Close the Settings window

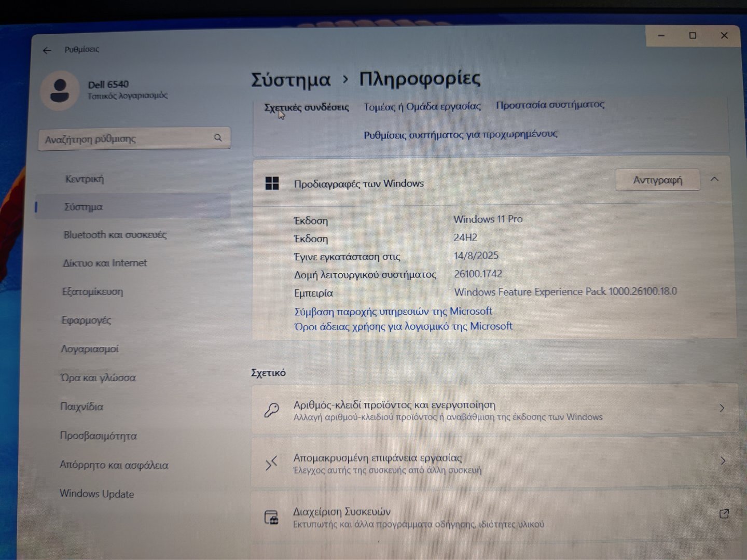click(724, 36)
